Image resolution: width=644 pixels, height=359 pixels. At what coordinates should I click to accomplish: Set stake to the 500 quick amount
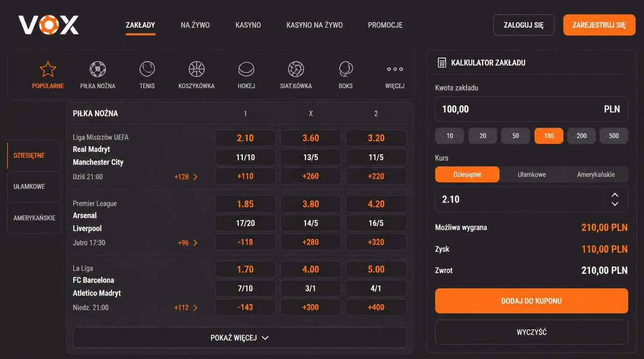click(x=614, y=136)
